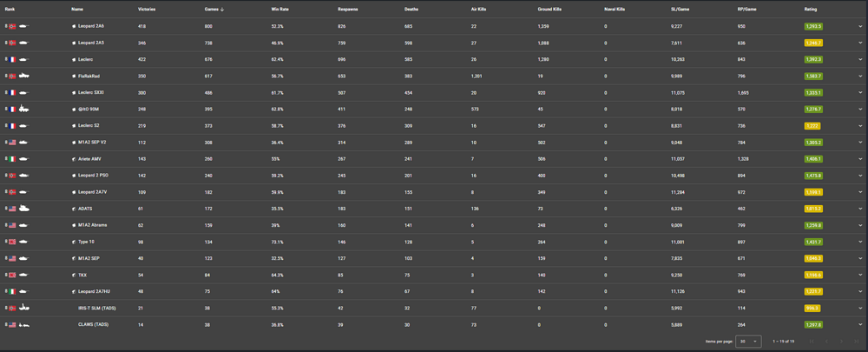
Task: Click the US flag in the M1A2 SEP V2 row
Action: 12,143
